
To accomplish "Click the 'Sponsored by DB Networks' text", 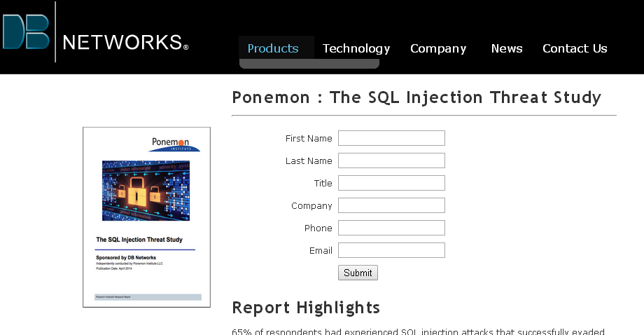I will (126, 258).
